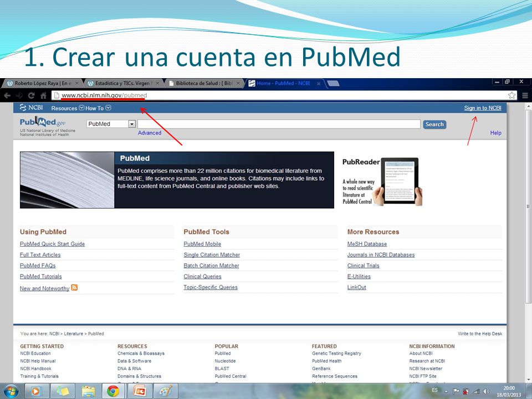Open the PubMed database dropdown
The height and width of the screenshot is (399, 532).
click(x=111, y=124)
